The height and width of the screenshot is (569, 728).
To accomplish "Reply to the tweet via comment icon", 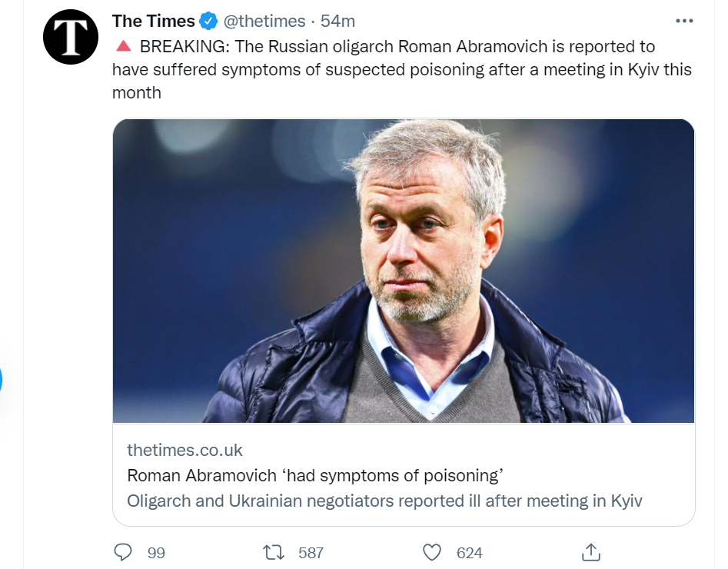I will tap(124, 552).
